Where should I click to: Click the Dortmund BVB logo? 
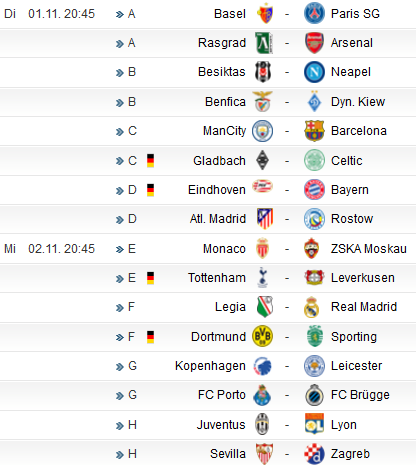[x=262, y=336]
